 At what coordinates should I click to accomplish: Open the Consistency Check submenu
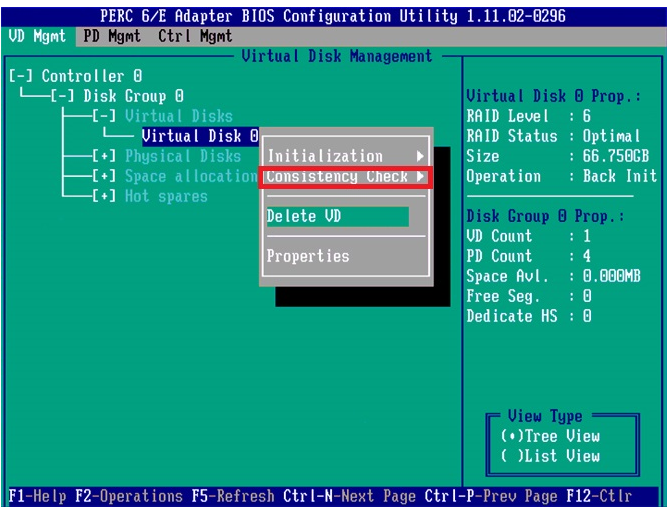coord(345,176)
